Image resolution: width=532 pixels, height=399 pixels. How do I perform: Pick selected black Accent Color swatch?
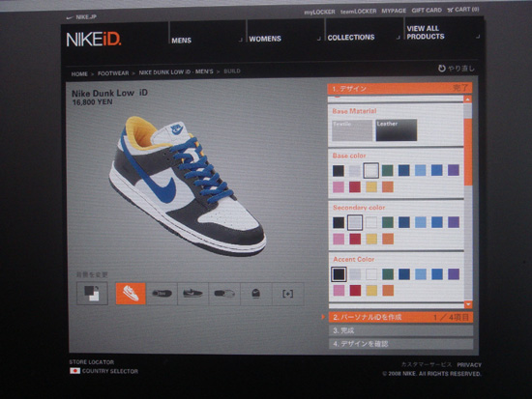tap(339, 274)
